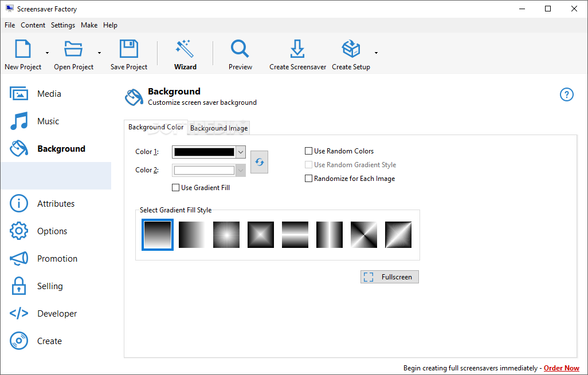588x375 pixels.
Task: Open the Color 2 dropdown arrow
Action: click(241, 171)
